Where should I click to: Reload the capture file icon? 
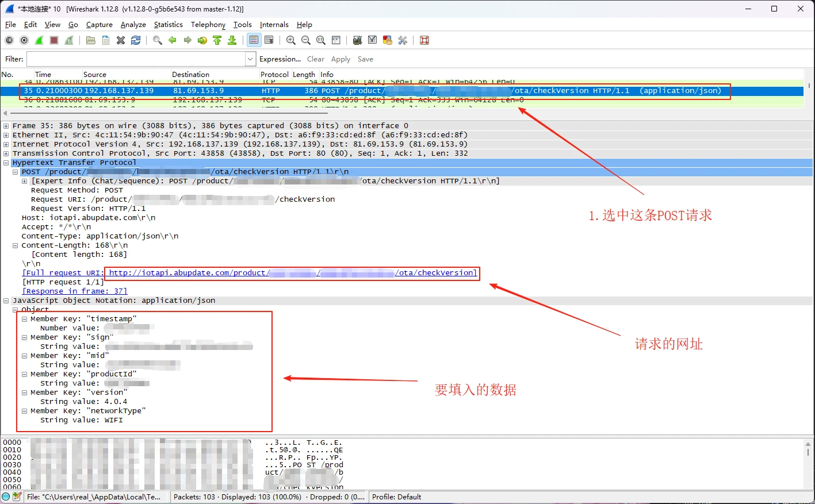[136, 40]
